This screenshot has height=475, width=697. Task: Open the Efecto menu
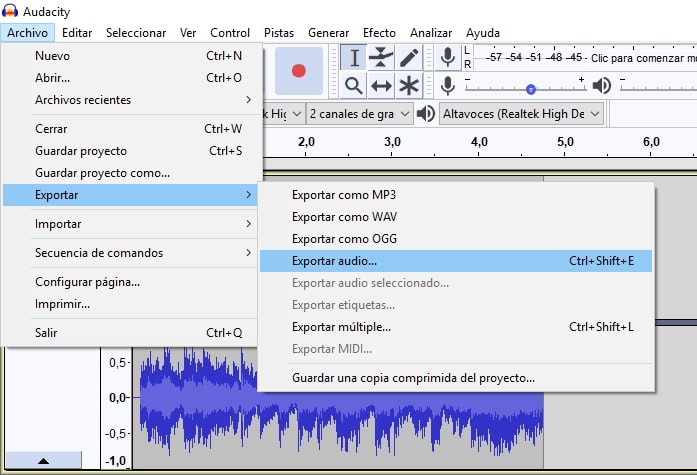tap(379, 33)
